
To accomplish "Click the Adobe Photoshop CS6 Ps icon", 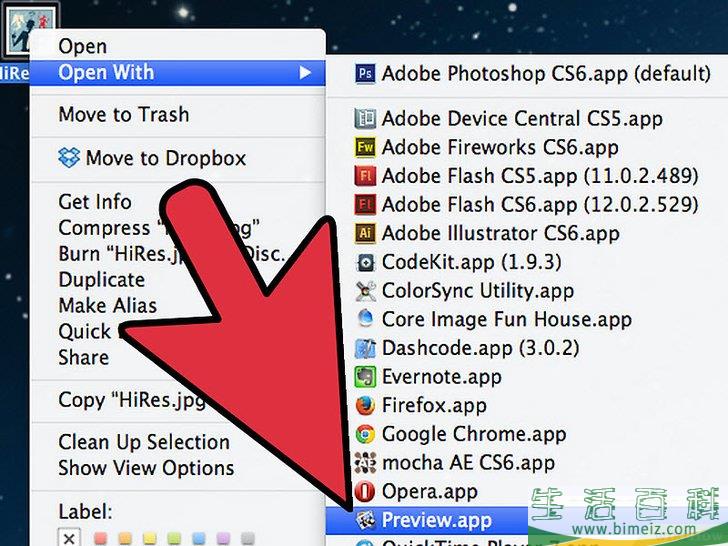I will (365, 73).
